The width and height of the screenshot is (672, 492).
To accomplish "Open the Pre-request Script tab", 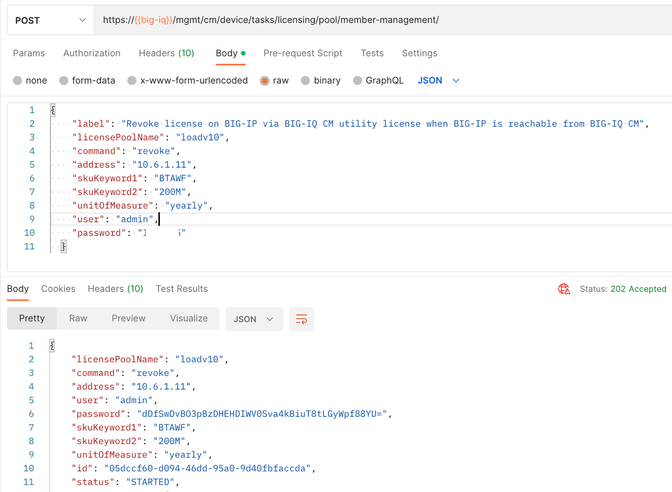I will coord(302,53).
